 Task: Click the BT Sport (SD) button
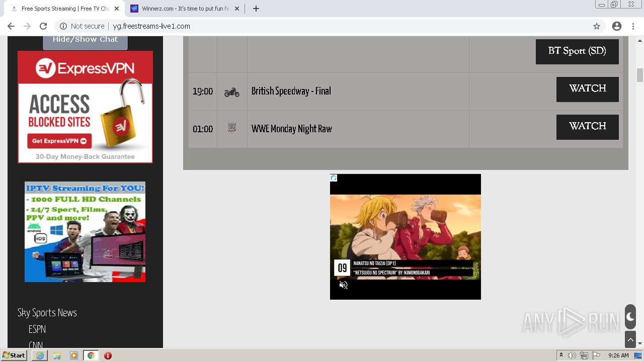pos(577,51)
